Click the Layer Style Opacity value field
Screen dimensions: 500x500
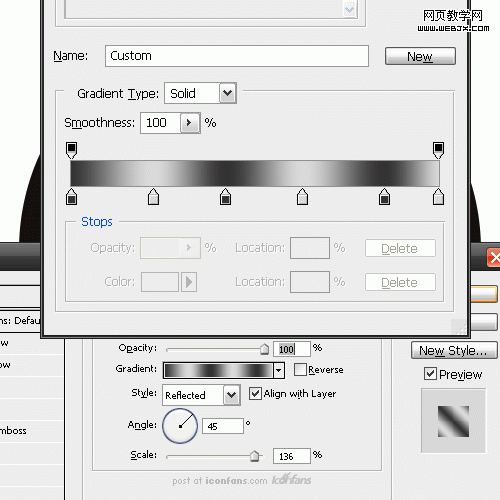click(x=292, y=349)
